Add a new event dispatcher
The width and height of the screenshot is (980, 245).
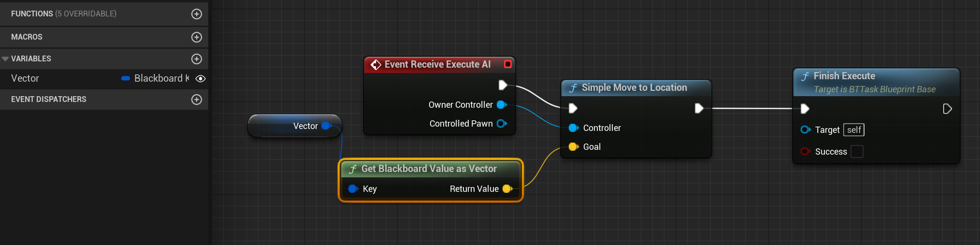tap(197, 100)
